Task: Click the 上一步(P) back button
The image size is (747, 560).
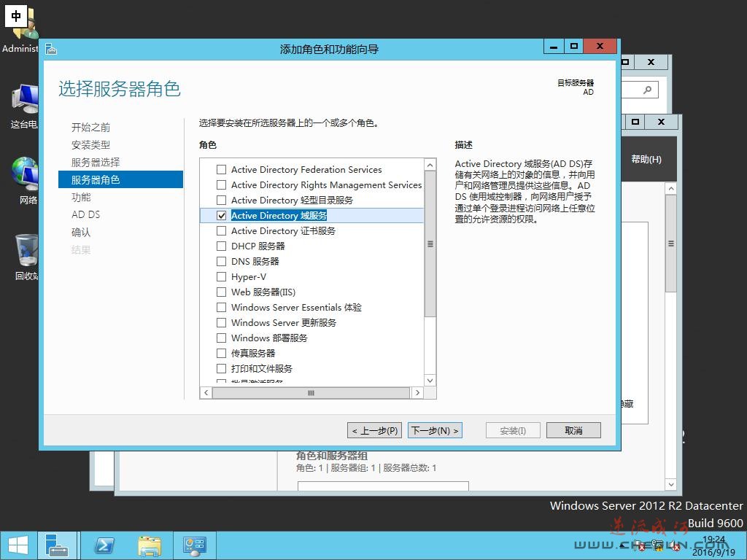Action: (x=375, y=430)
